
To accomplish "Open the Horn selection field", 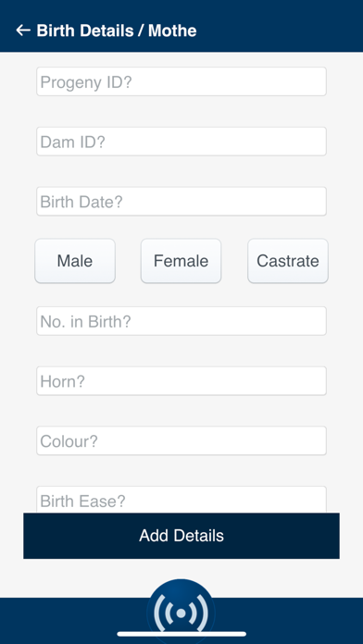I will pyautogui.click(x=181, y=381).
